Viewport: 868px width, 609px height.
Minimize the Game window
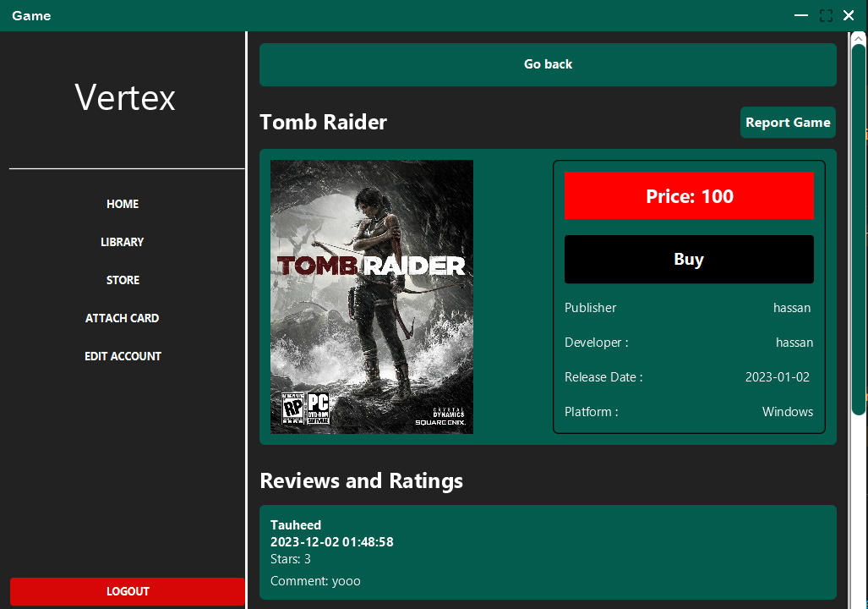801,15
